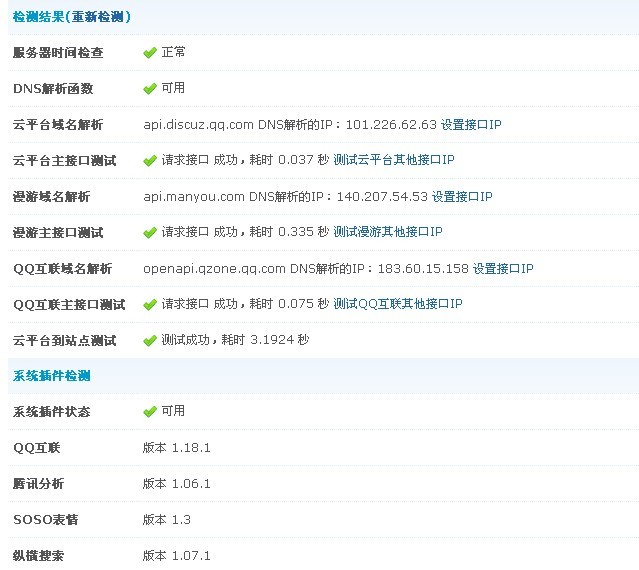This screenshot has width=639, height=570.
Task: Click green check icon for DNS解析函数
Action: (x=150, y=88)
